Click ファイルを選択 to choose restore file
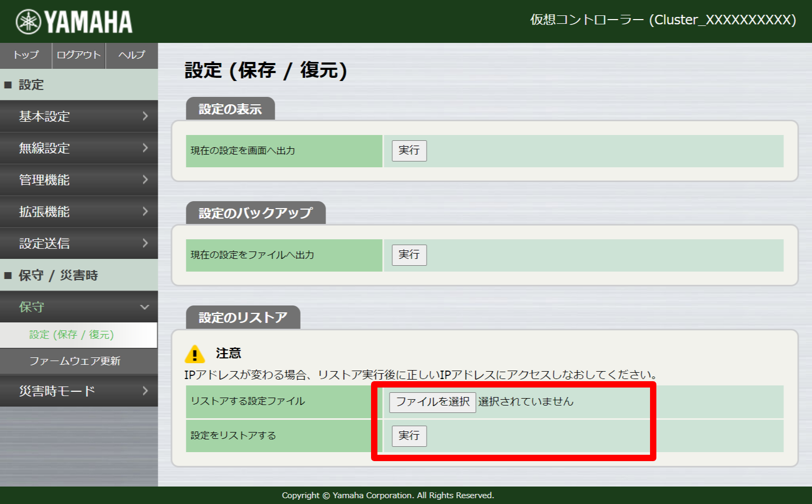This screenshot has height=504, width=812. [x=432, y=402]
